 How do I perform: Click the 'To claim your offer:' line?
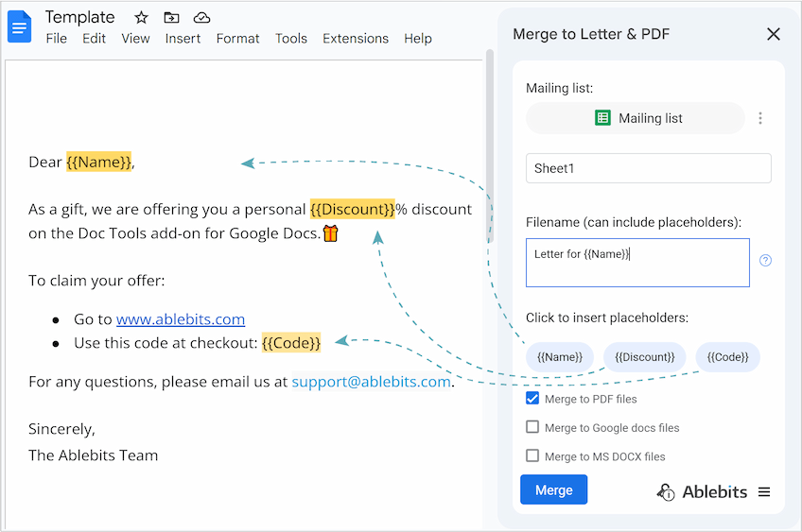point(96,281)
